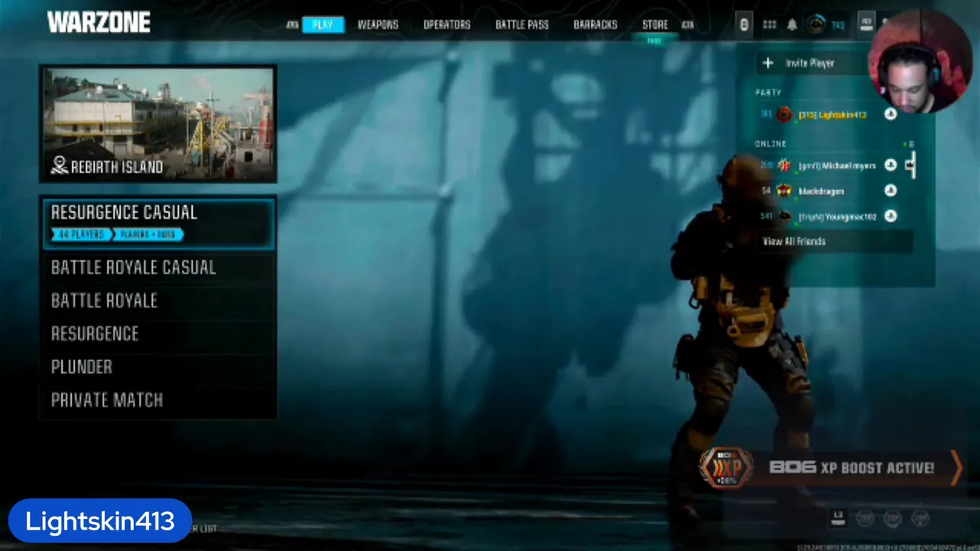The width and height of the screenshot is (980, 551).
Task: Select Battle Royale Casual mode
Action: tap(158, 267)
